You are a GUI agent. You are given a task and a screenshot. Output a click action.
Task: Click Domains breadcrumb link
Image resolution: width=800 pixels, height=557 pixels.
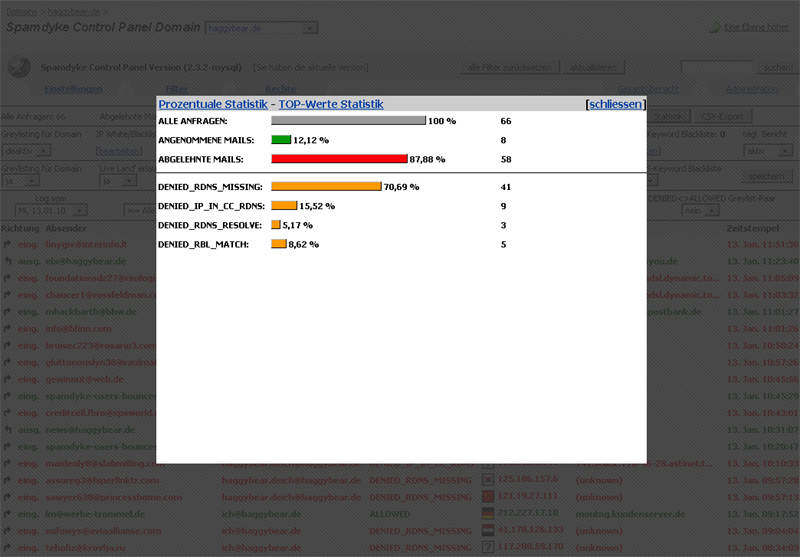(x=22, y=11)
